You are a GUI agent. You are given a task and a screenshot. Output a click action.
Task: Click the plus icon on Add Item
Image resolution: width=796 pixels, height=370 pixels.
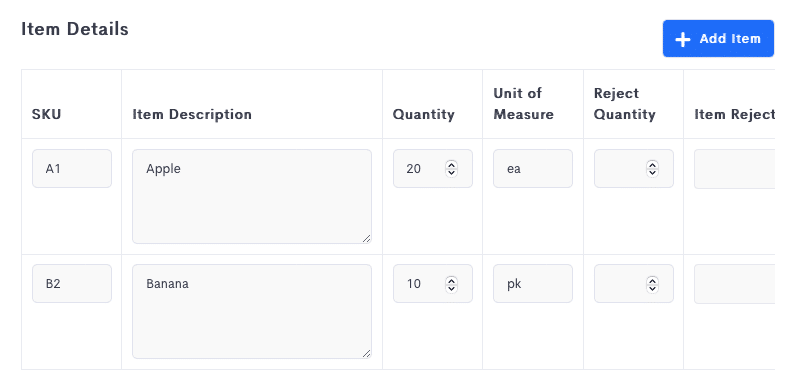[683, 39]
